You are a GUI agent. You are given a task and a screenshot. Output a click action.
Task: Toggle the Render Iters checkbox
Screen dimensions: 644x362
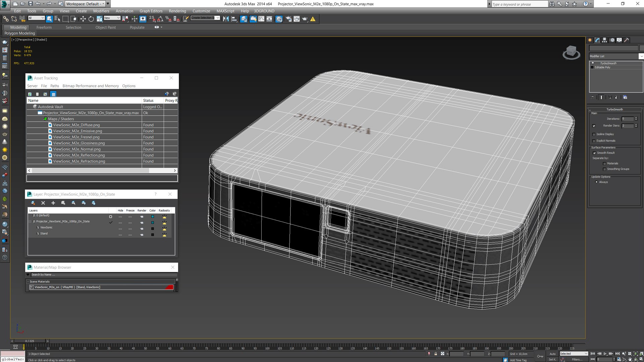point(594,126)
